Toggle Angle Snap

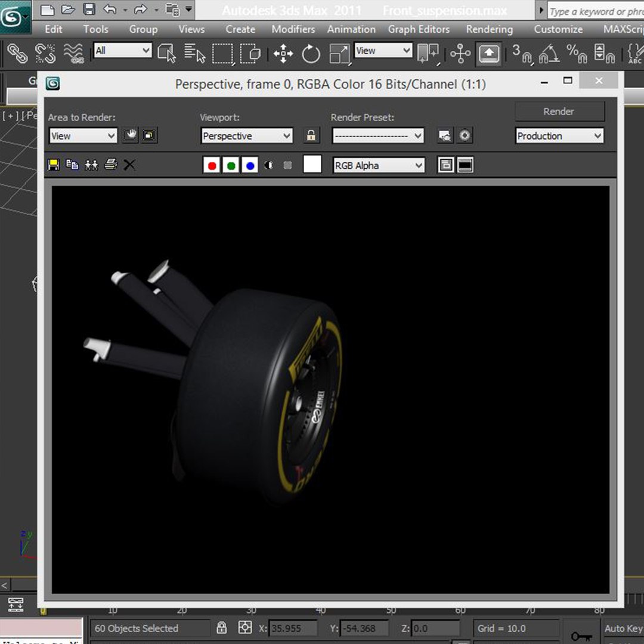pyautogui.click(x=549, y=54)
